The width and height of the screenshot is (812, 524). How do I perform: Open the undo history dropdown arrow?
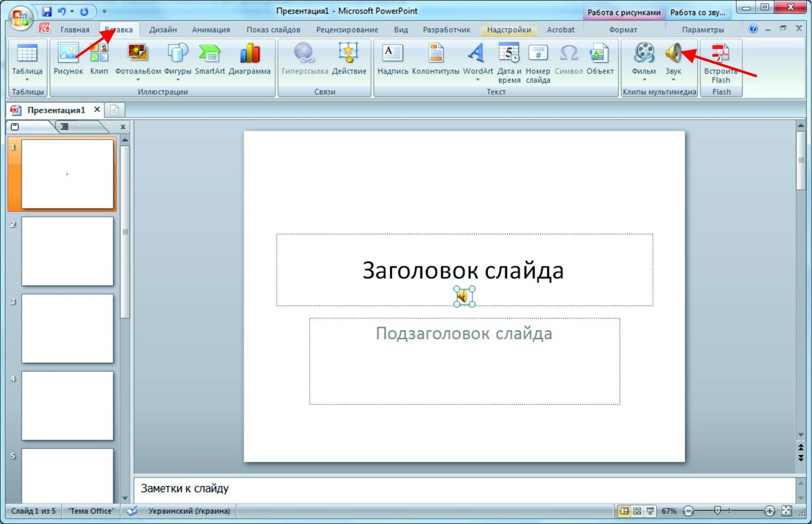[72, 11]
